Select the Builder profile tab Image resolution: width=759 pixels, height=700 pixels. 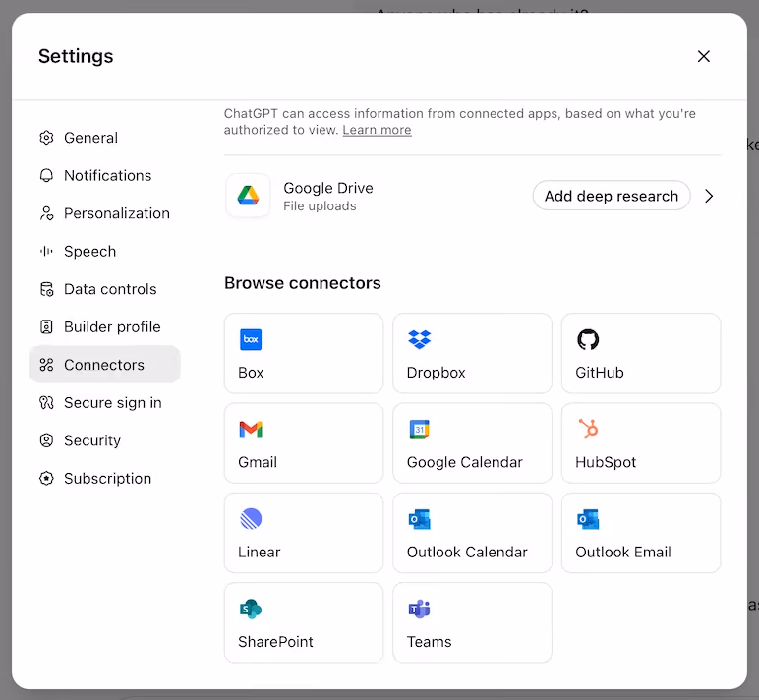pyautogui.click(x=104, y=326)
